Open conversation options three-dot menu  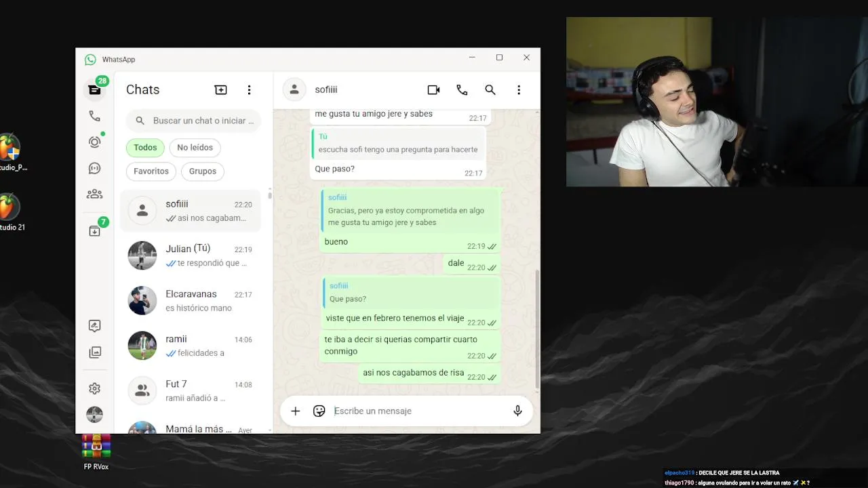pyautogui.click(x=519, y=89)
